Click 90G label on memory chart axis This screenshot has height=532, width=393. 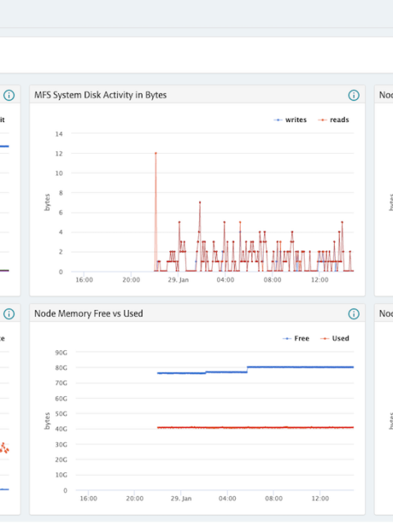(61, 353)
